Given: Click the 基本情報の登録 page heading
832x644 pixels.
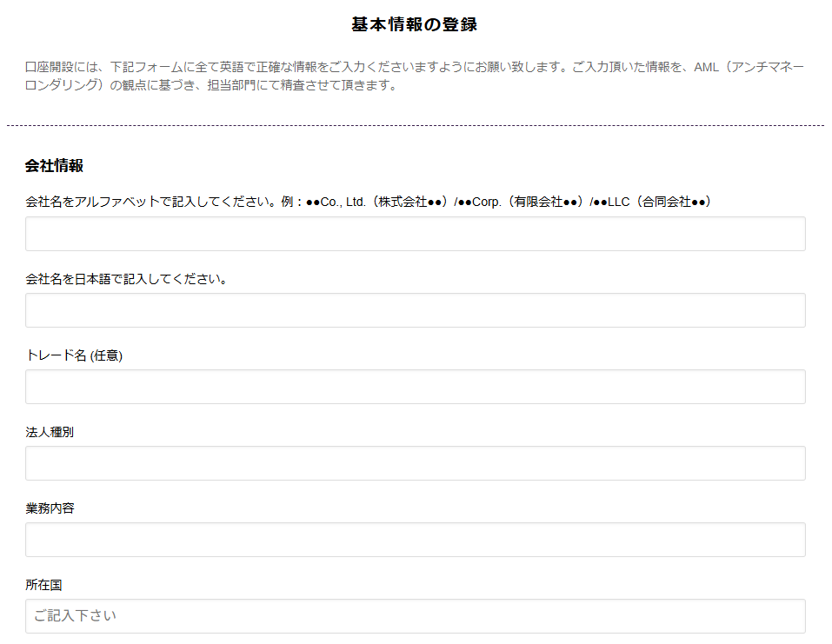Looking at the screenshot, I should click(414, 24).
